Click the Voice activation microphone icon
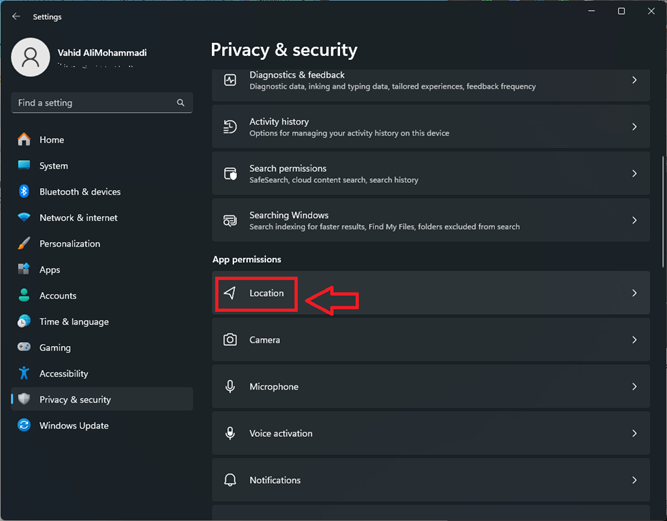The height and width of the screenshot is (521, 667). click(230, 433)
